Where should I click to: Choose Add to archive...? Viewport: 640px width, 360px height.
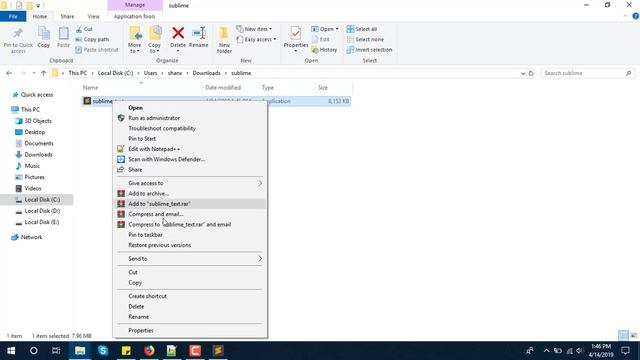190,193
